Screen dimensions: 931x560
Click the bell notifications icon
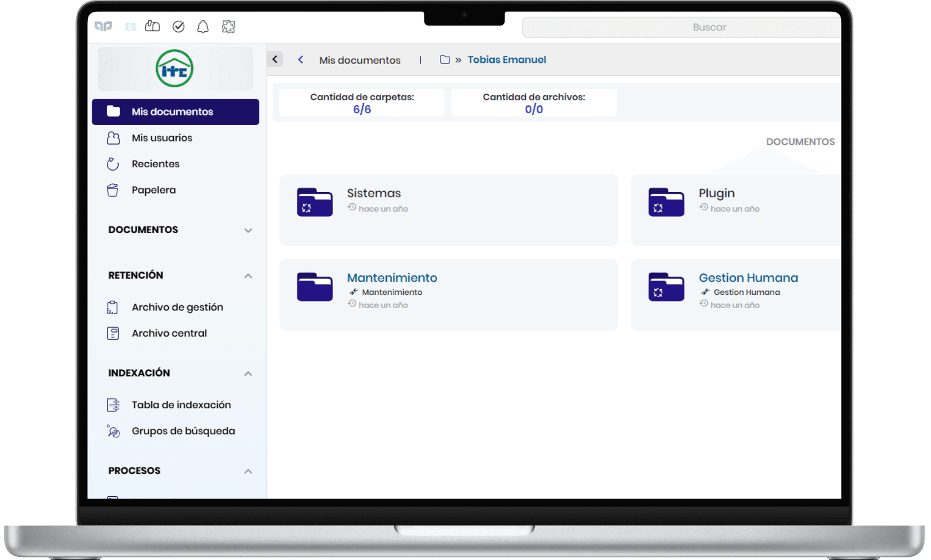tap(203, 27)
